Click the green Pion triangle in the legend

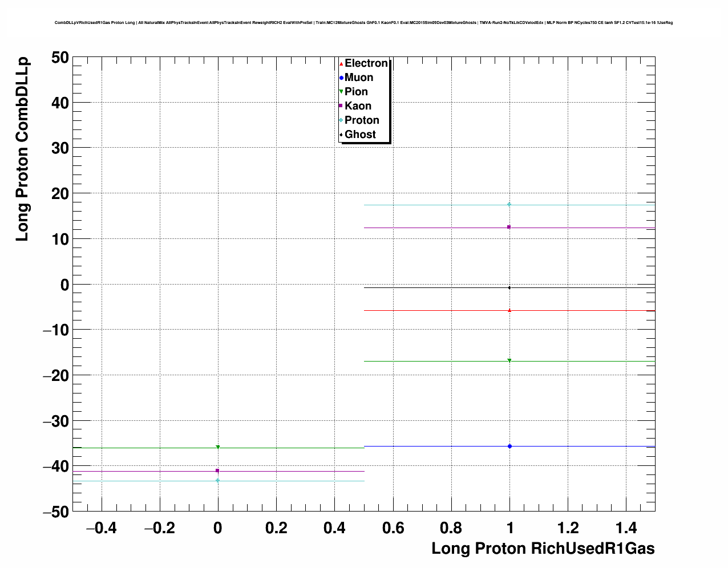(341, 92)
